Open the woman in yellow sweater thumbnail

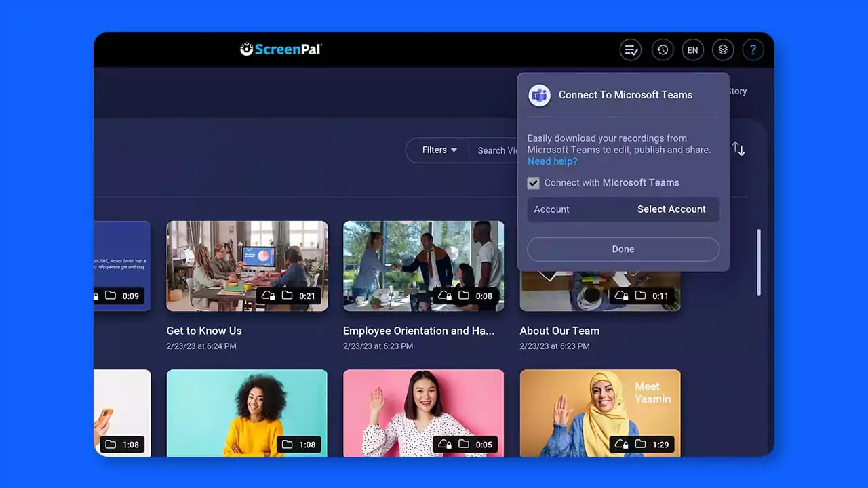247,413
